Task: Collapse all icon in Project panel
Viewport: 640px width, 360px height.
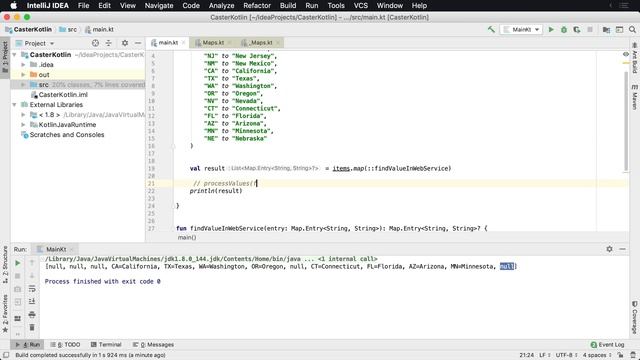Action: click(109, 43)
